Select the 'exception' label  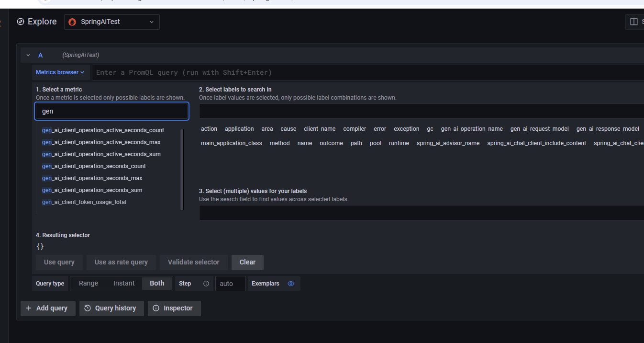(x=407, y=129)
